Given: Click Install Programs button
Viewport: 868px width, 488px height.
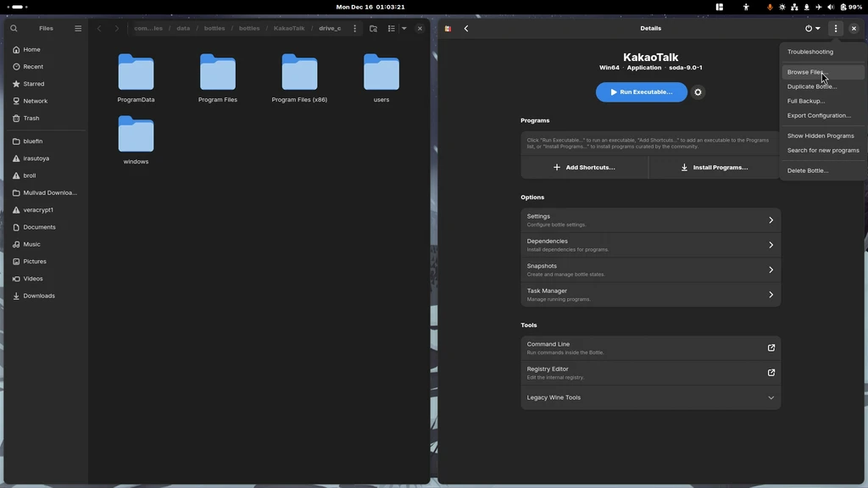Looking at the screenshot, I should (715, 167).
